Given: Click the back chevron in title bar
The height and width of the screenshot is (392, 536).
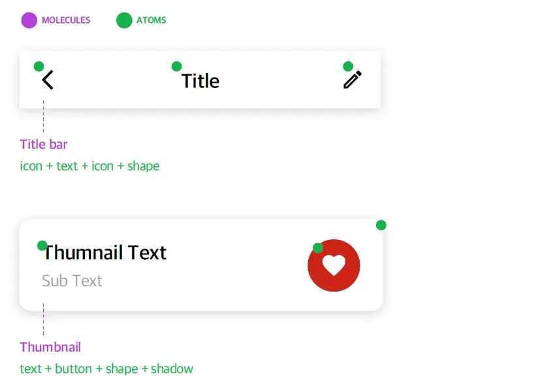Looking at the screenshot, I should point(48,80).
